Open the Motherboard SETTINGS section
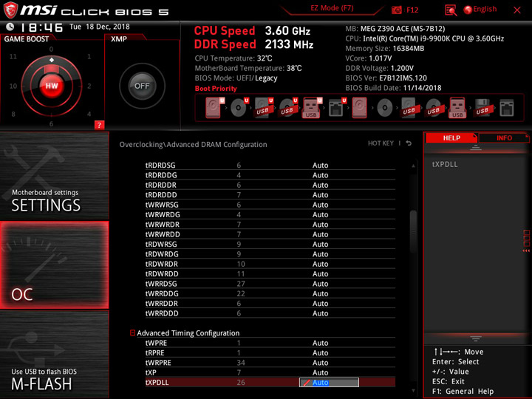The image size is (532, 399). [x=54, y=176]
